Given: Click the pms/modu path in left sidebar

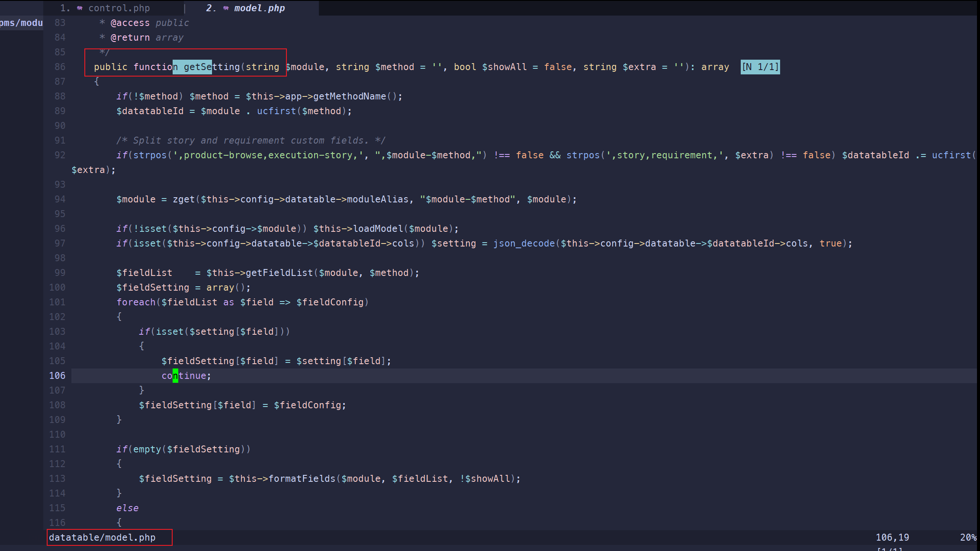Looking at the screenshot, I should click(x=21, y=23).
